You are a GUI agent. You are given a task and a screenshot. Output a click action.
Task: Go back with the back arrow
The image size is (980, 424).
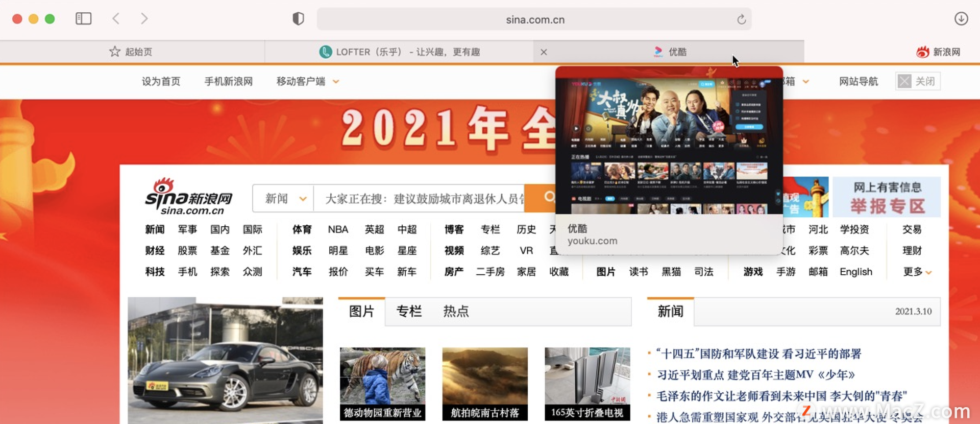click(116, 19)
